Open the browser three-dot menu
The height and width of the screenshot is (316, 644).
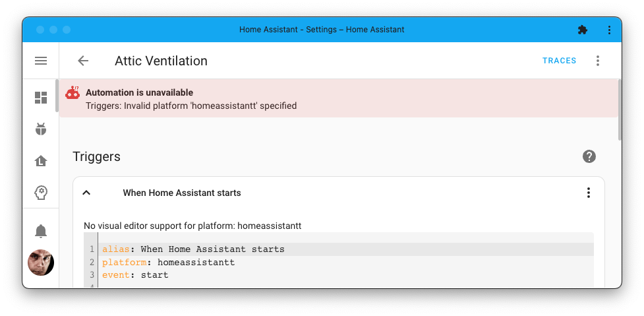[609, 30]
